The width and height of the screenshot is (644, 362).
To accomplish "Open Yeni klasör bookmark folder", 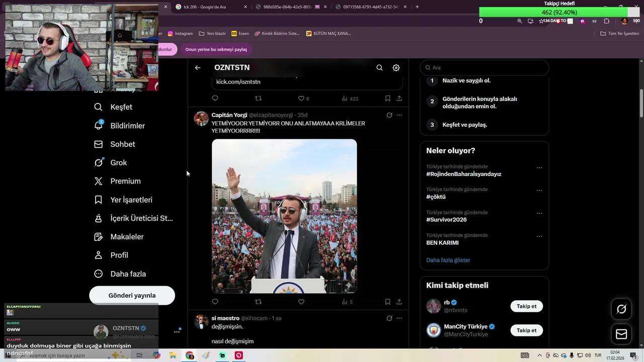I will coord(212,34).
